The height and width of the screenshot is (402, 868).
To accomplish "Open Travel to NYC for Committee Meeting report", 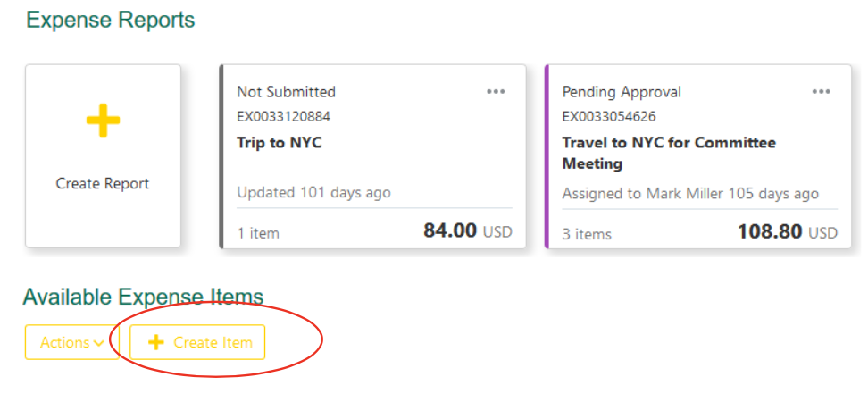I will coord(669,153).
